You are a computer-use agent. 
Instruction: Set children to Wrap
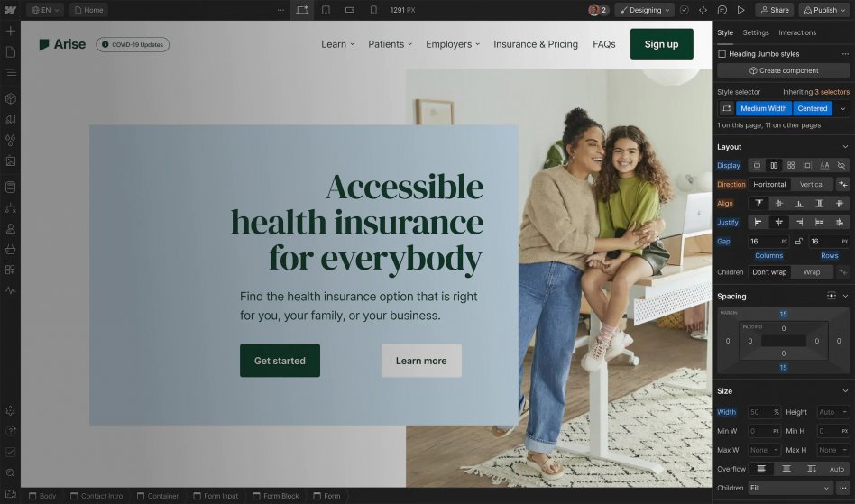812,272
